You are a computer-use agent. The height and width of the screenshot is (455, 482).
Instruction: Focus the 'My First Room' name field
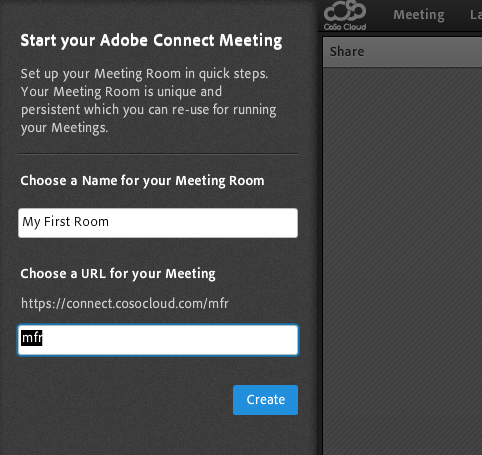tap(158, 223)
